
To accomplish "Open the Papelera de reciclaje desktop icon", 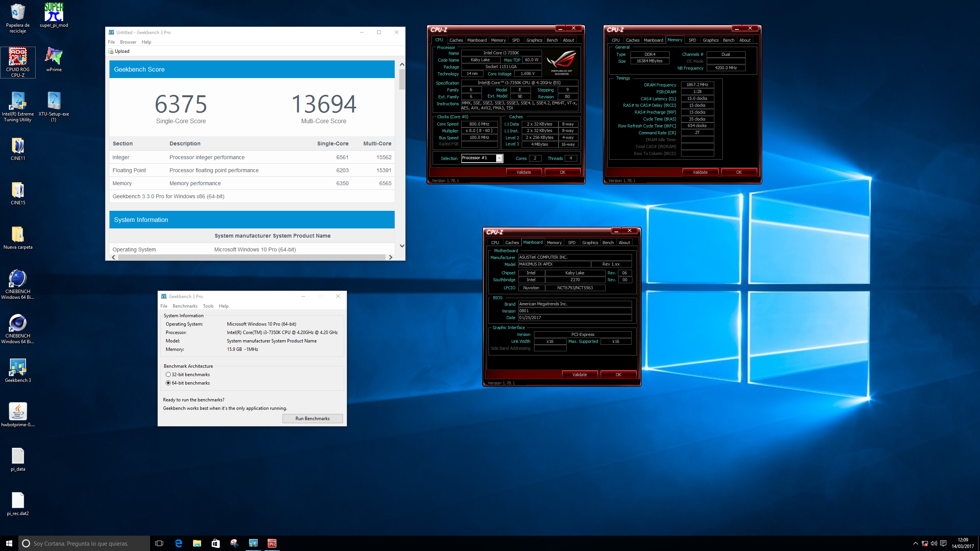I will [x=18, y=18].
